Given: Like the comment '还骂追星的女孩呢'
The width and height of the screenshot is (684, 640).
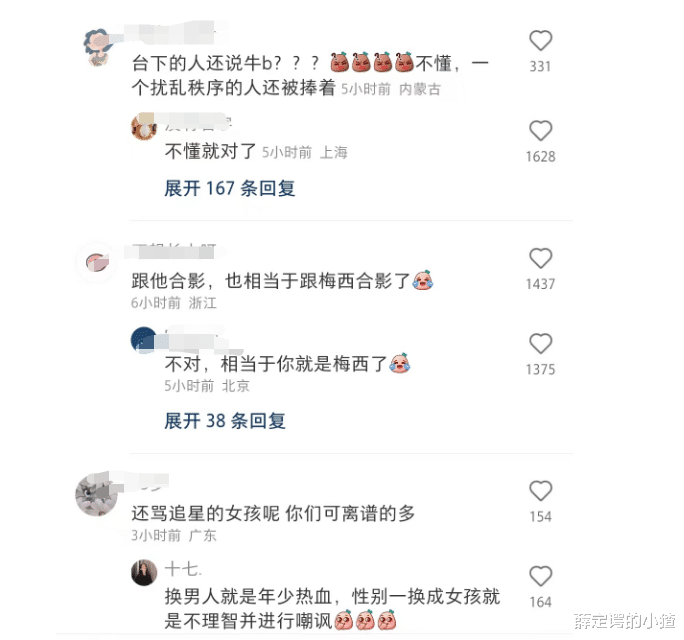Looking at the screenshot, I should (540, 491).
